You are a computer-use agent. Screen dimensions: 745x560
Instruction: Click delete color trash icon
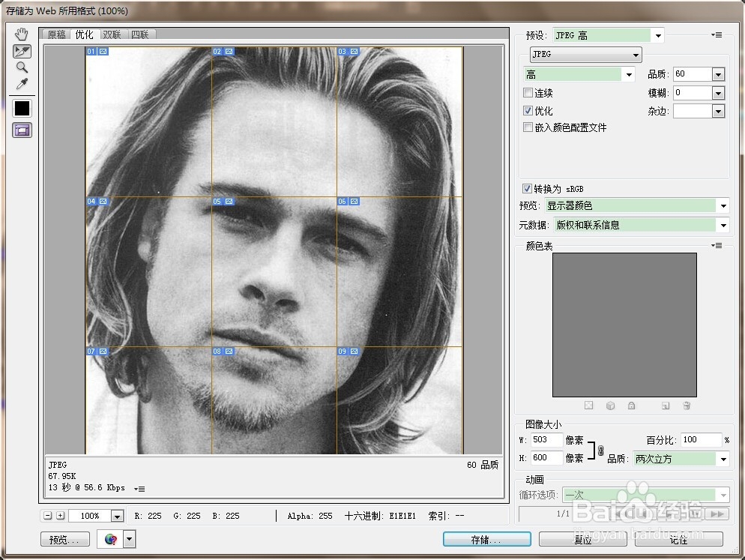(x=687, y=406)
